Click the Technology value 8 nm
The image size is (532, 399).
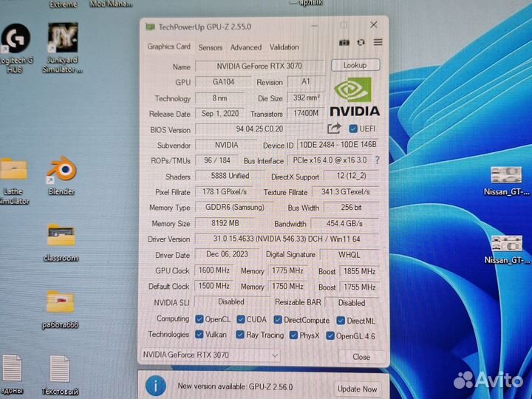click(x=219, y=98)
